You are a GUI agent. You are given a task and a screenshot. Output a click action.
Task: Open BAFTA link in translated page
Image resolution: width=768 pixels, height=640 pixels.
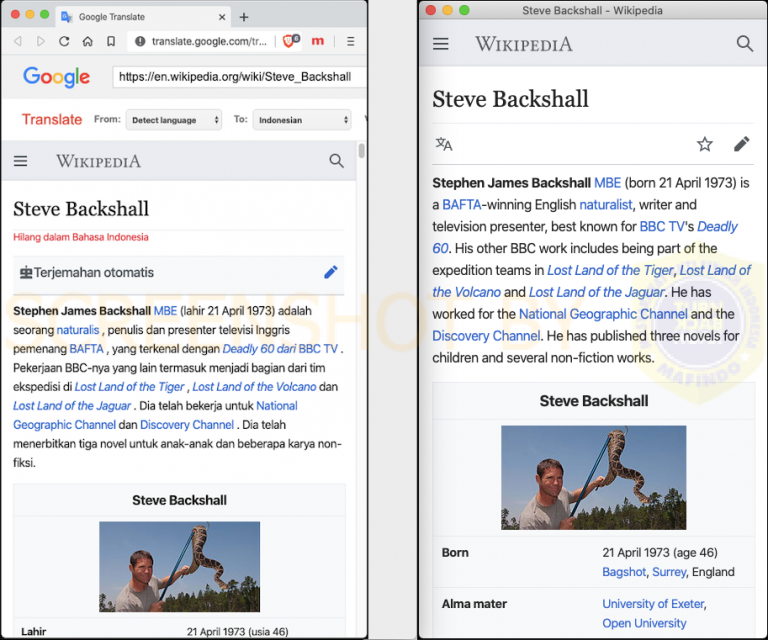click(x=87, y=349)
